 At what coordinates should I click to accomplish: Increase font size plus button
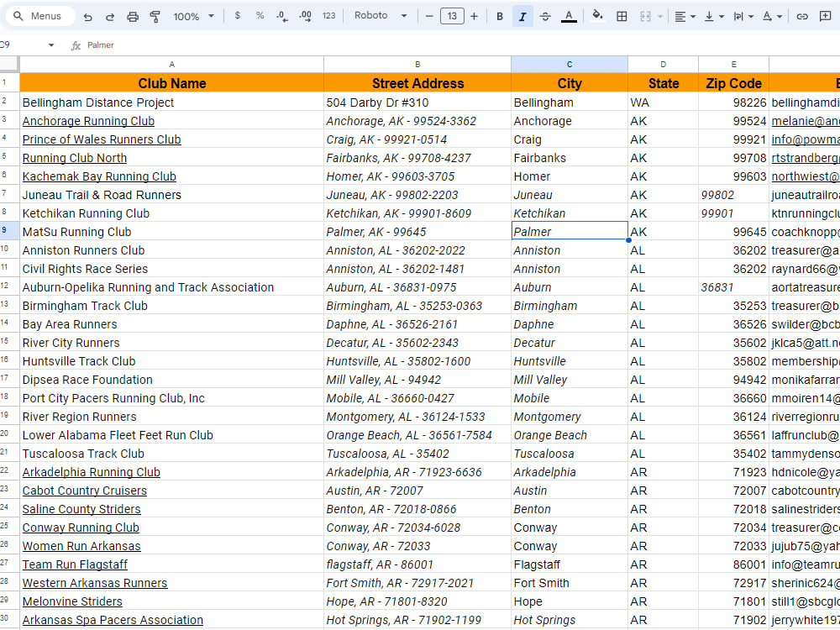click(x=474, y=16)
